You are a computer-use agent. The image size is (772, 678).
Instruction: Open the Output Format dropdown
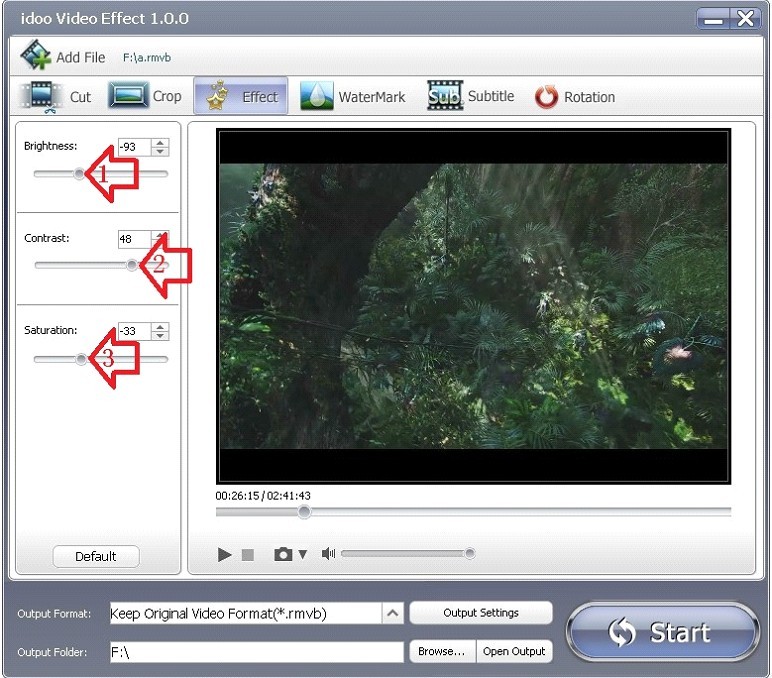pos(257,613)
